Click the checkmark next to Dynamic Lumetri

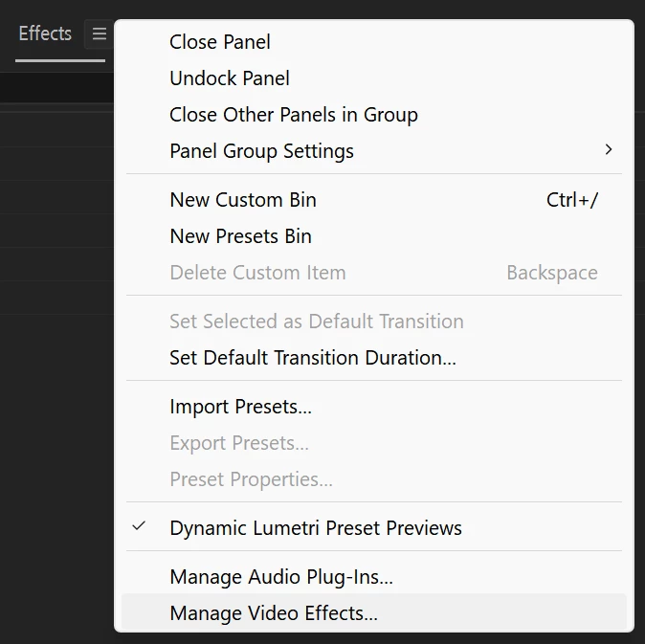(x=140, y=527)
